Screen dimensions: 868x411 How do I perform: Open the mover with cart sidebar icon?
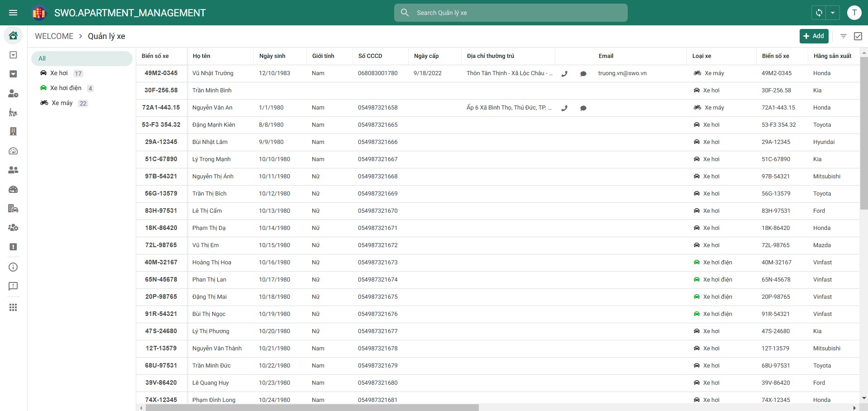(x=13, y=113)
